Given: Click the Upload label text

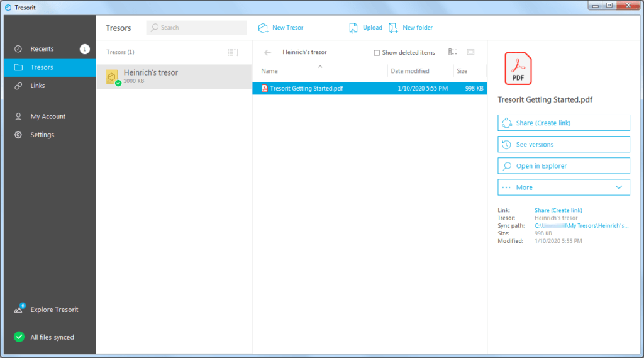Looking at the screenshot, I should click(x=372, y=28).
